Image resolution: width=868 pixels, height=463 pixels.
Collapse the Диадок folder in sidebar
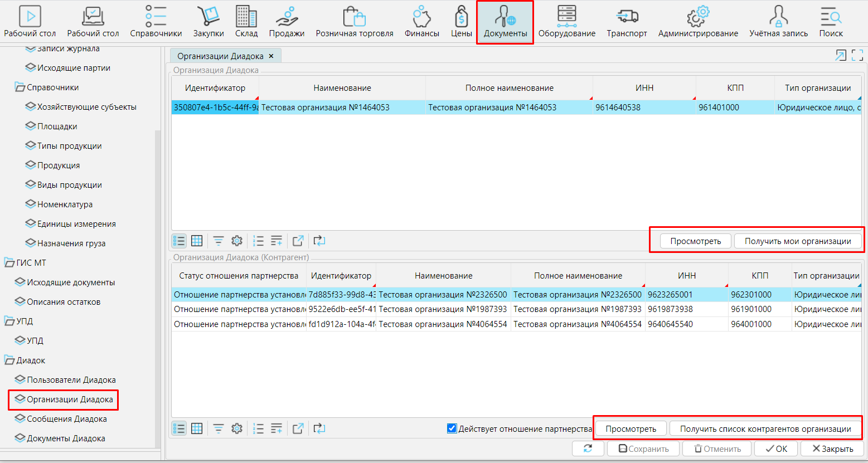click(9, 360)
